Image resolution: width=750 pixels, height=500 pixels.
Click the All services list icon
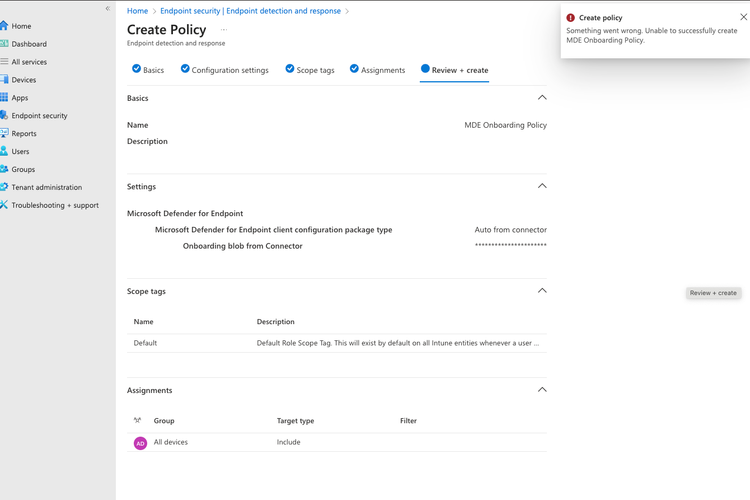click(x=4, y=61)
